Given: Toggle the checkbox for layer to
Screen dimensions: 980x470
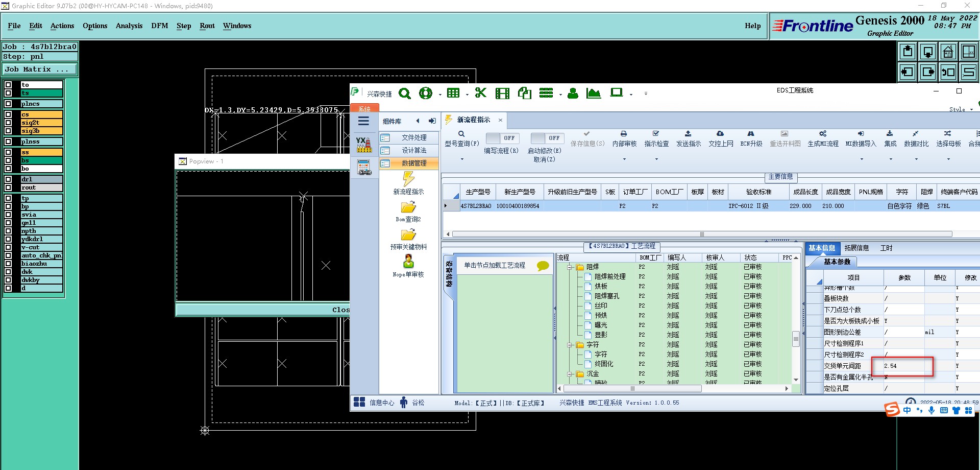Looking at the screenshot, I should [8, 85].
